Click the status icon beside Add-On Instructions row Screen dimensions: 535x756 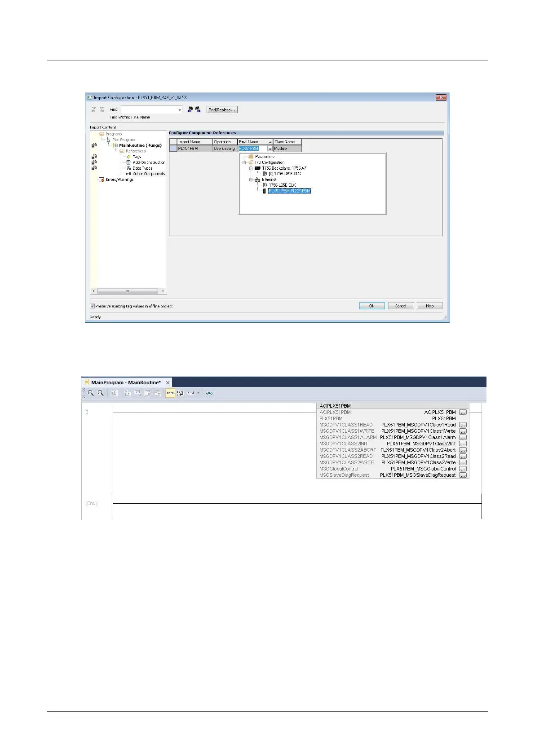[94, 162]
